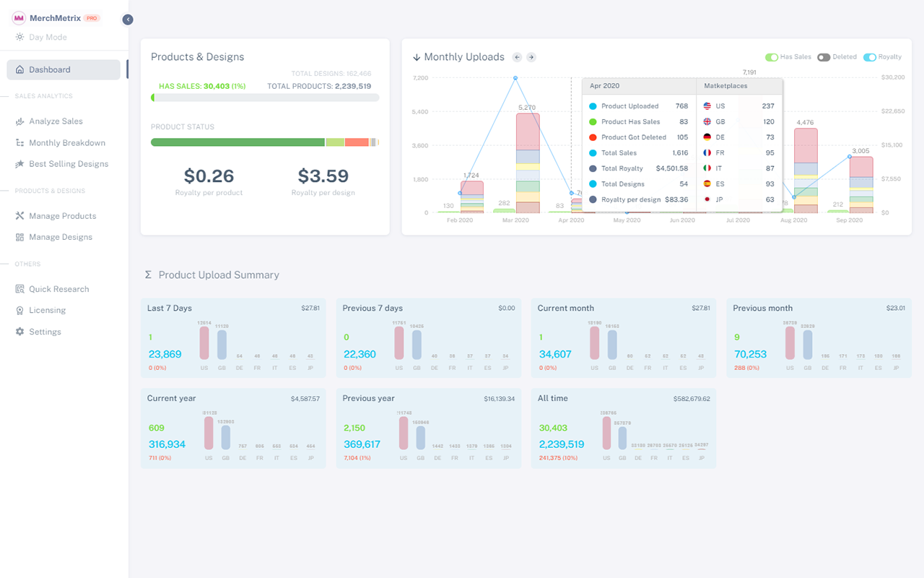The width and height of the screenshot is (924, 578).
Task: Collapse the left sidebar
Action: click(128, 20)
